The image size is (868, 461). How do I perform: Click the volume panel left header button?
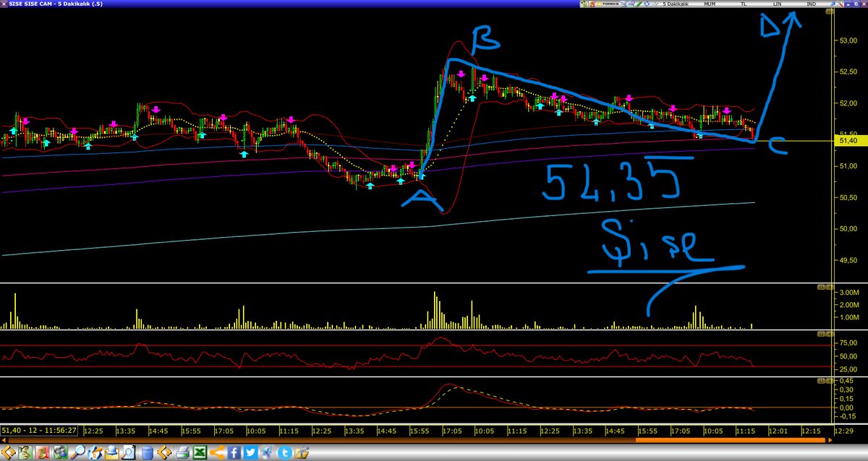822,288
